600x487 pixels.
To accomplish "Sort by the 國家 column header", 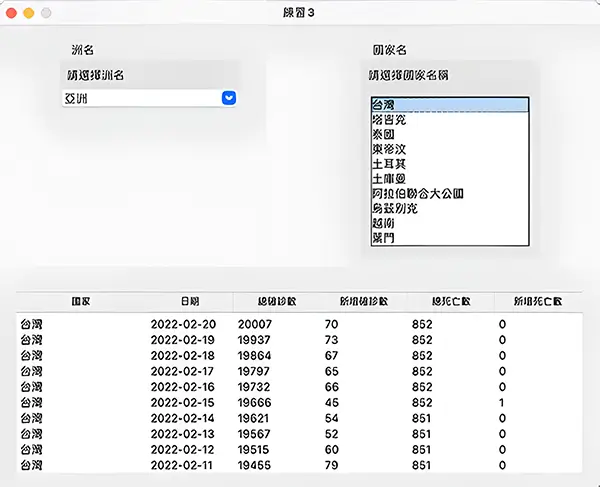I will point(83,301).
